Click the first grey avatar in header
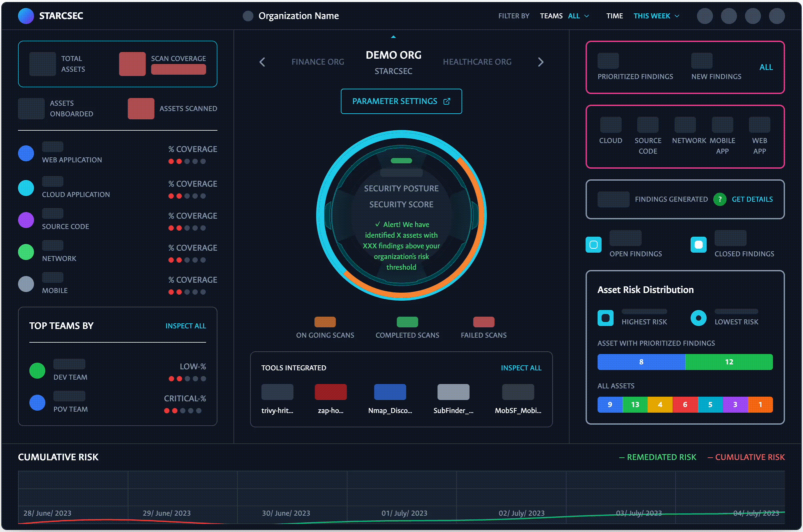Screen dimensions: 803x532 705,16
